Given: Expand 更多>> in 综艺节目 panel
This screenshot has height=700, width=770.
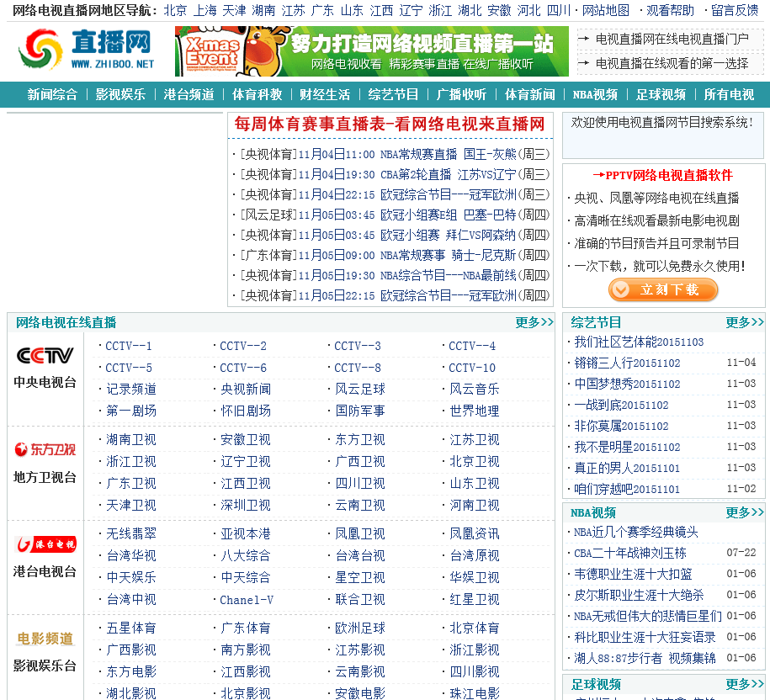Looking at the screenshot, I should pyautogui.click(x=745, y=322).
